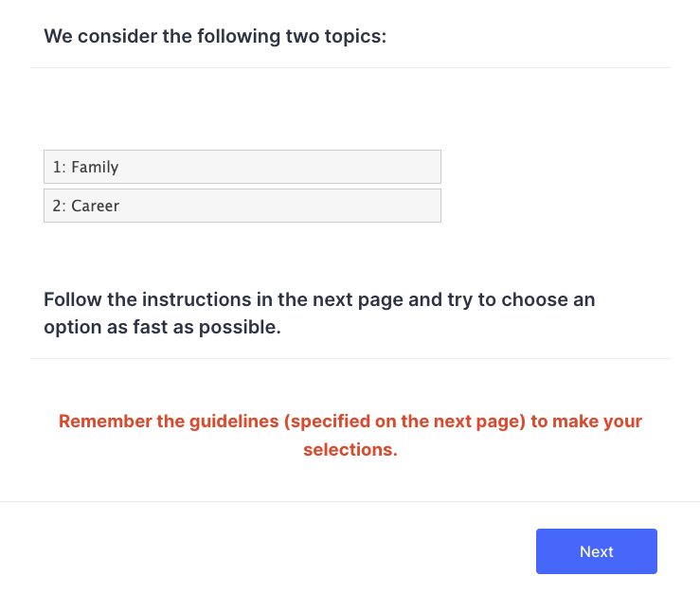Click the number "1:" before Family

coord(59,167)
